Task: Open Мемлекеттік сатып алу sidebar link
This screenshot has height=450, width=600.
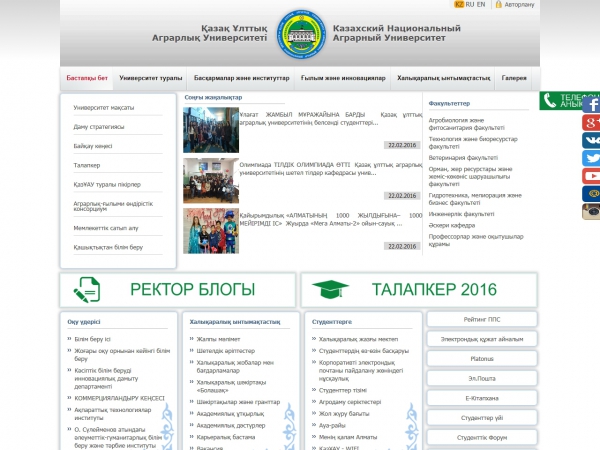Action: coord(106,228)
